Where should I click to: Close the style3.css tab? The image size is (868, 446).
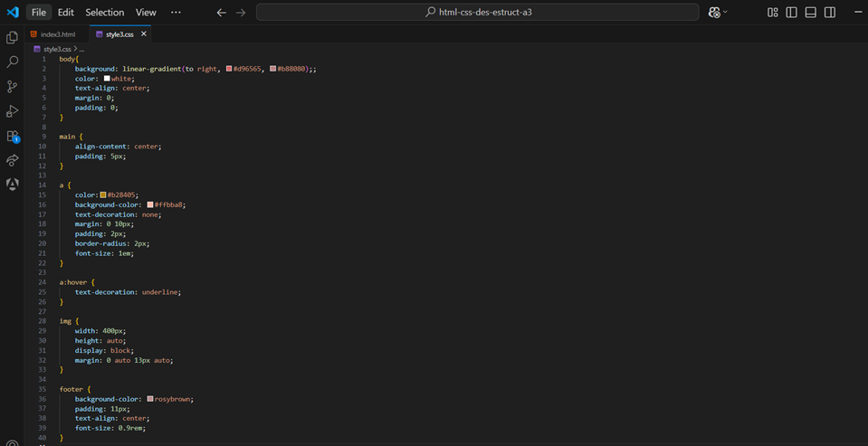[143, 34]
